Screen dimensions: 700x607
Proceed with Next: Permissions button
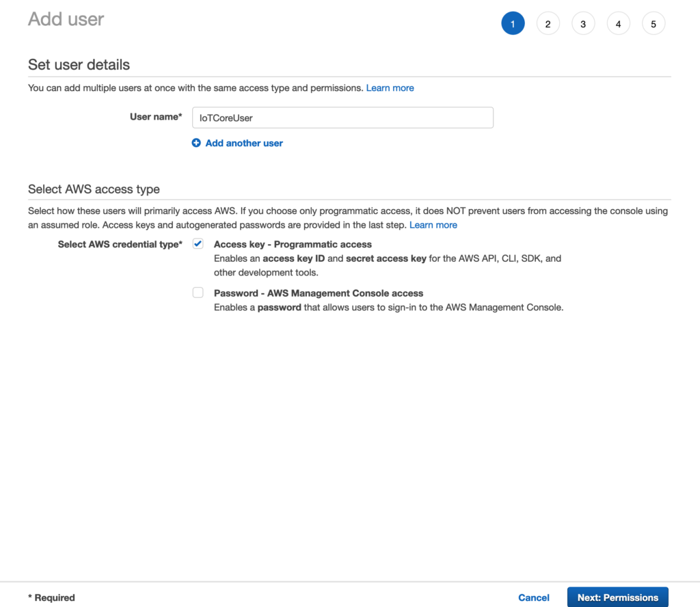tap(617, 597)
